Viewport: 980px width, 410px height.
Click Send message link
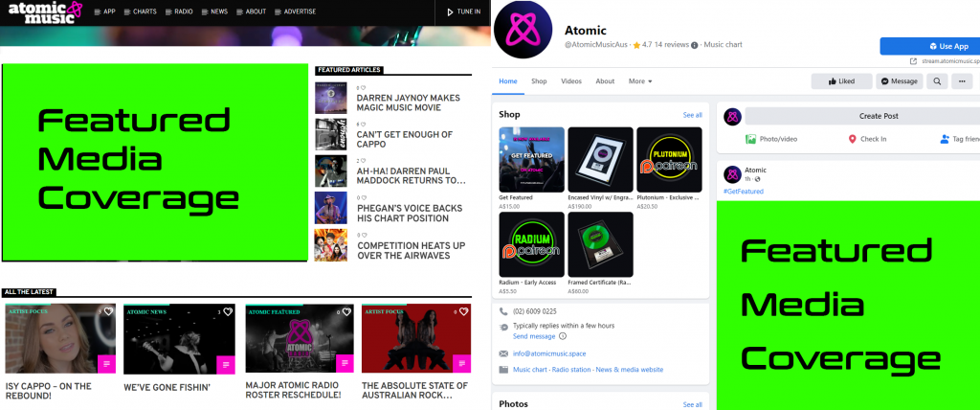tap(534, 336)
